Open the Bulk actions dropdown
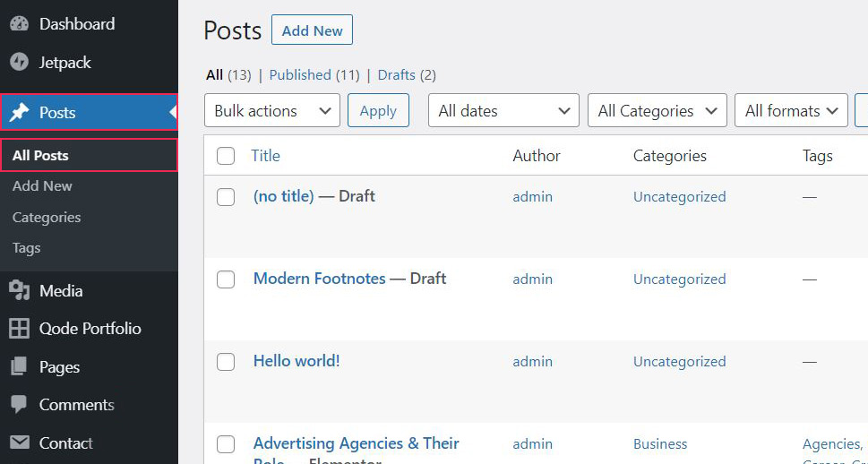Screen dimensions: 868x464 coord(271,110)
